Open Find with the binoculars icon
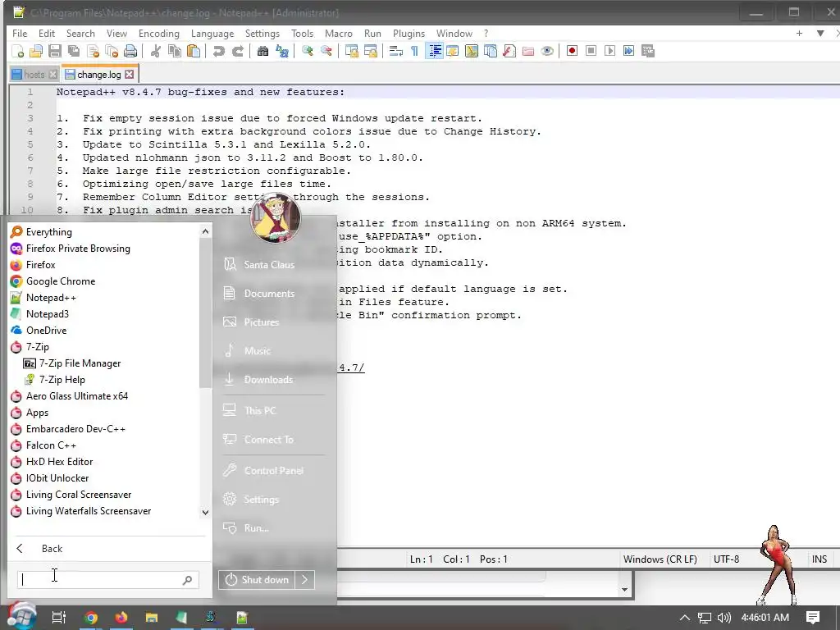 click(262, 52)
